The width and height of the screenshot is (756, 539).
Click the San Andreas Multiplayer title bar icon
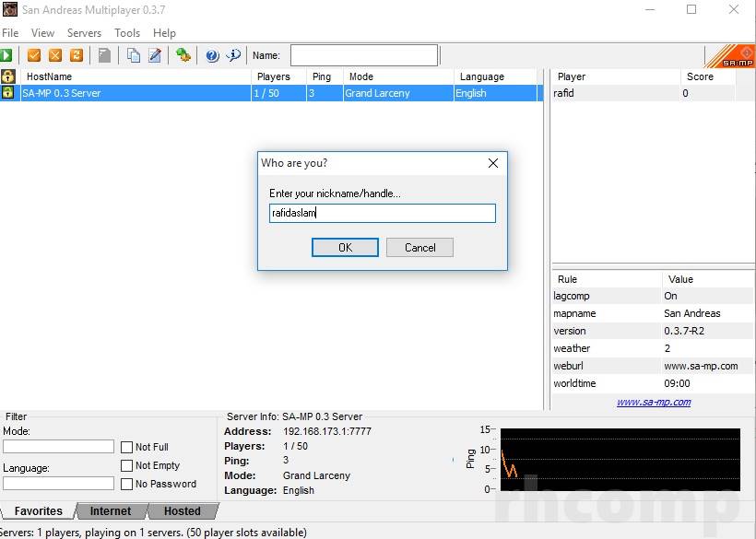[9, 9]
